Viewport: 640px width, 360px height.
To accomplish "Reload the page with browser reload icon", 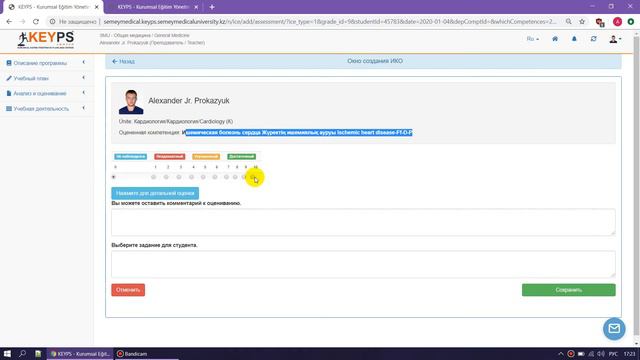I will [36, 22].
